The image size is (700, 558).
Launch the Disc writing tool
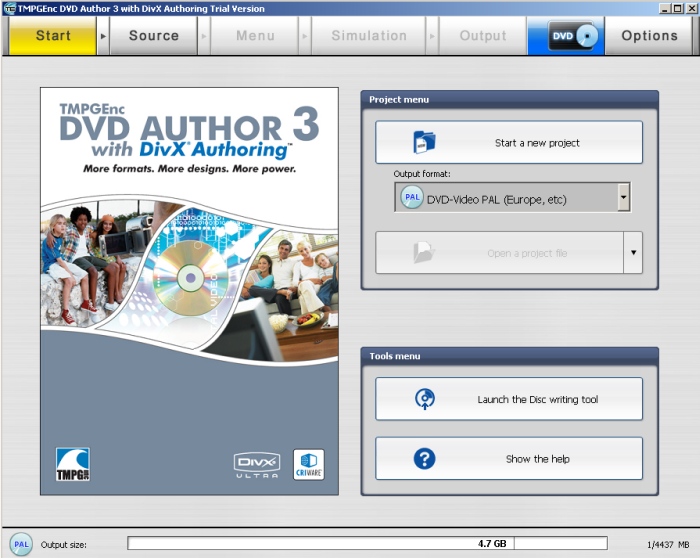(x=509, y=399)
